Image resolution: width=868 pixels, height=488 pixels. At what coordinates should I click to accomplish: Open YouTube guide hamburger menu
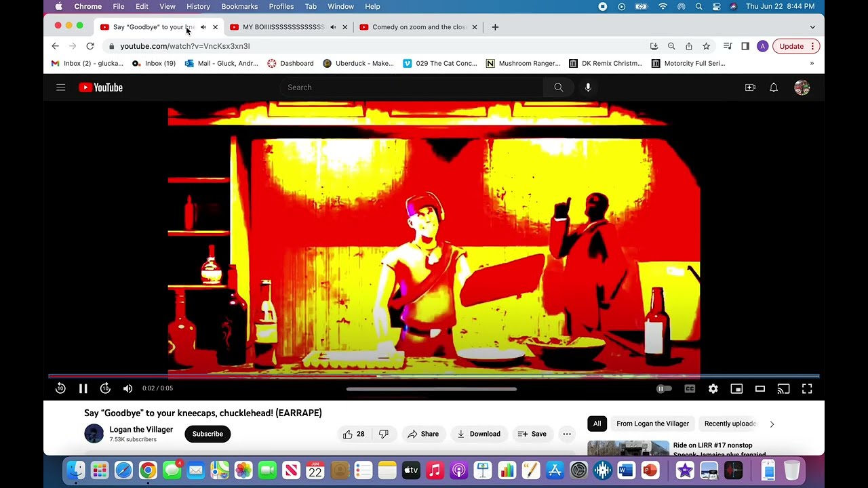(60, 87)
